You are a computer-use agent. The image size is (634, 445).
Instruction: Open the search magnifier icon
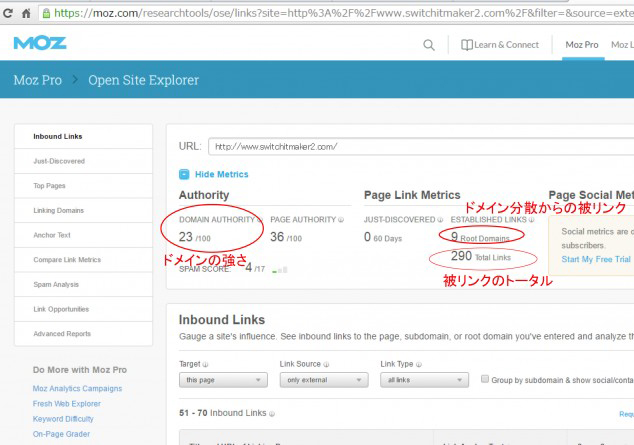429,45
